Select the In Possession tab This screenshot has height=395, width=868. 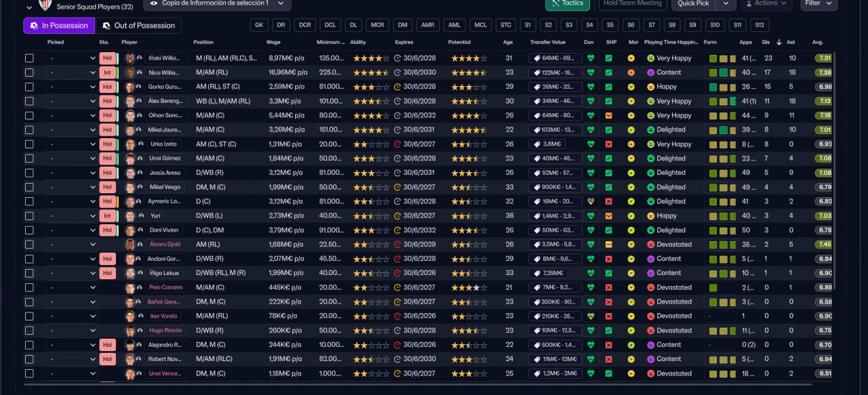click(x=58, y=26)
